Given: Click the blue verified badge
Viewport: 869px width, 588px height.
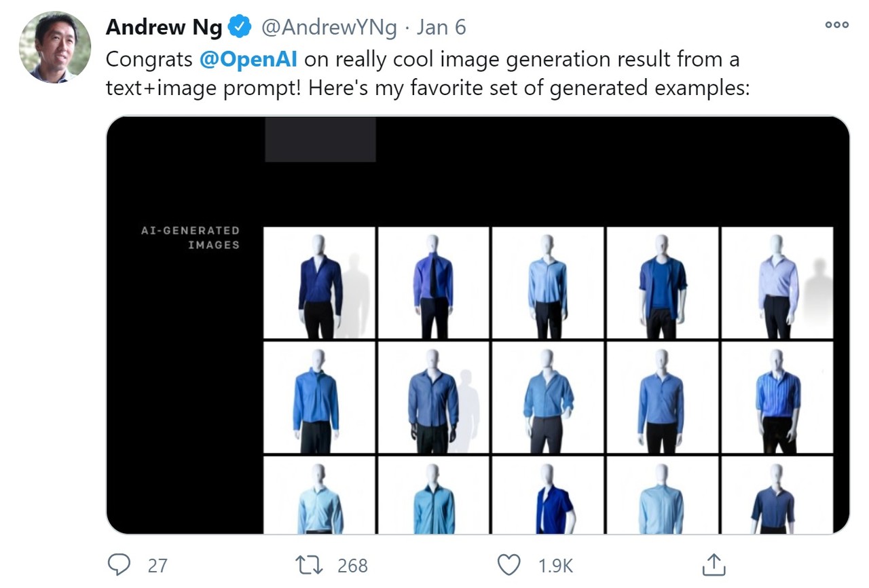Looking at the screenshot, I should pos(240,27).
